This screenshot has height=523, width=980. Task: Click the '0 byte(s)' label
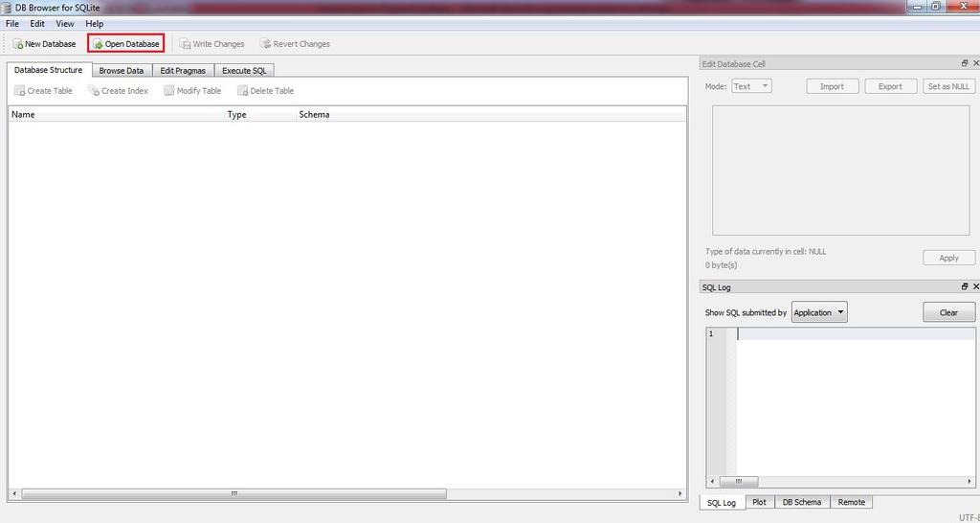click(x=722, y=265)
